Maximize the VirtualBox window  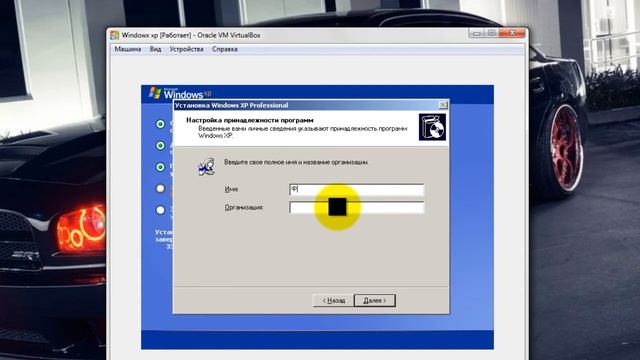[x=491, y=33]
